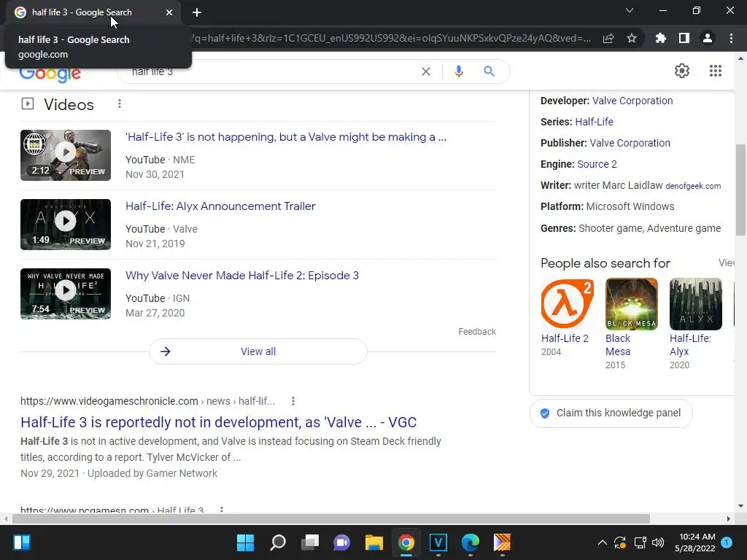The width and height of the screenshot is (747, 560).
Task: Open denofgeek.com source link
Action: [x=693, y=186]
